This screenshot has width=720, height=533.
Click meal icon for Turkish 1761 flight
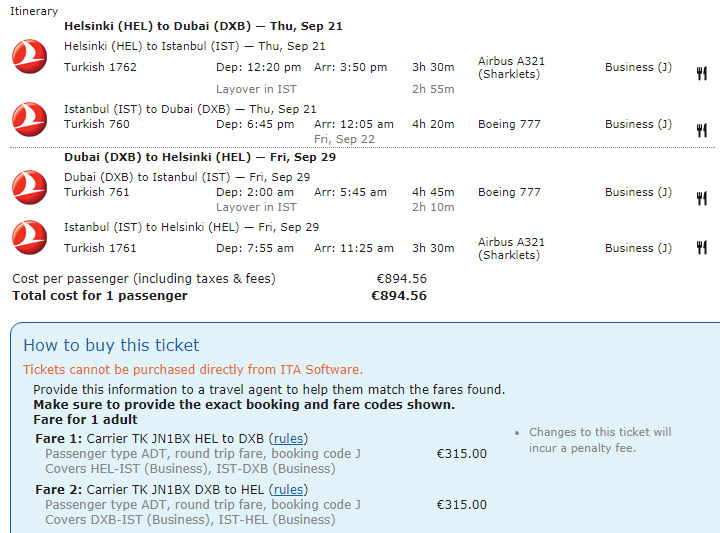(701, 248)
